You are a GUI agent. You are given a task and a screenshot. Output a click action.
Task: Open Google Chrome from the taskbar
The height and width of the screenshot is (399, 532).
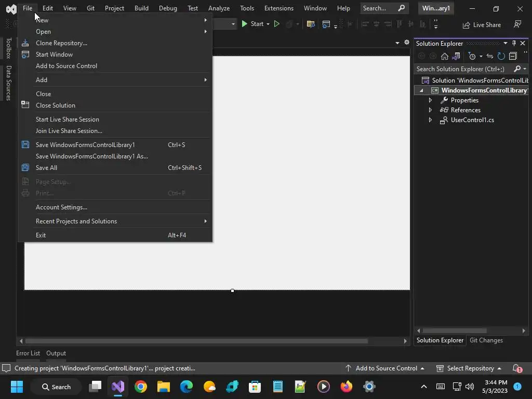(x=140, y=387)
